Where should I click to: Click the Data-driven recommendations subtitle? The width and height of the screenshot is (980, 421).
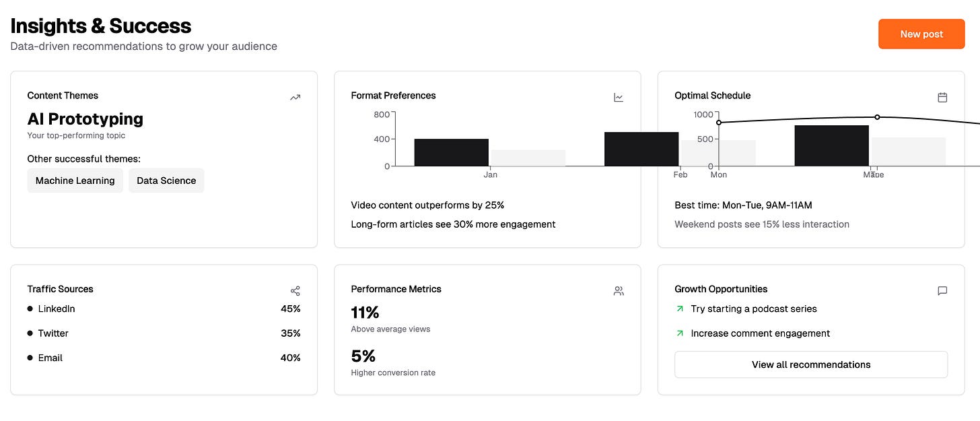click(143, 46)
